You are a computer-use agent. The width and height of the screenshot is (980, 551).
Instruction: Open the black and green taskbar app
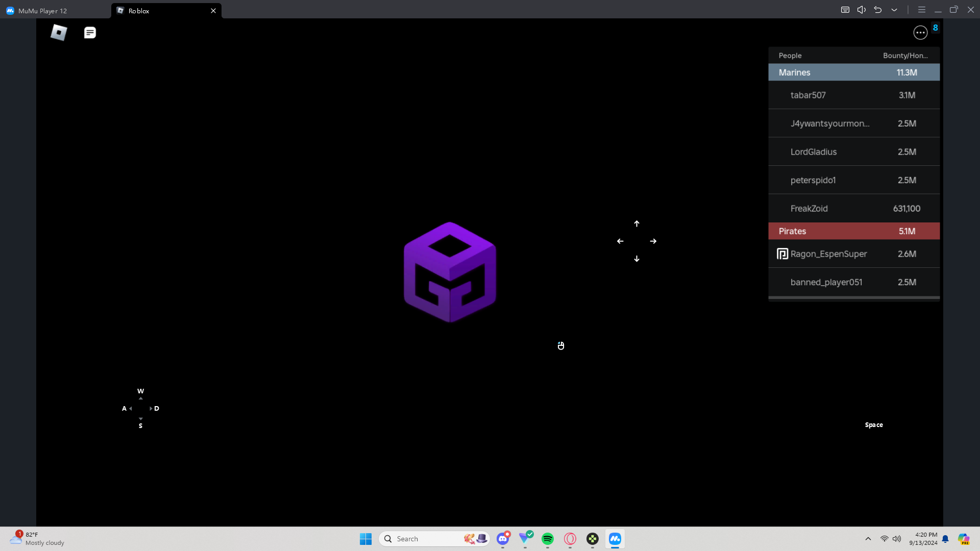click(x=593, y=539)
